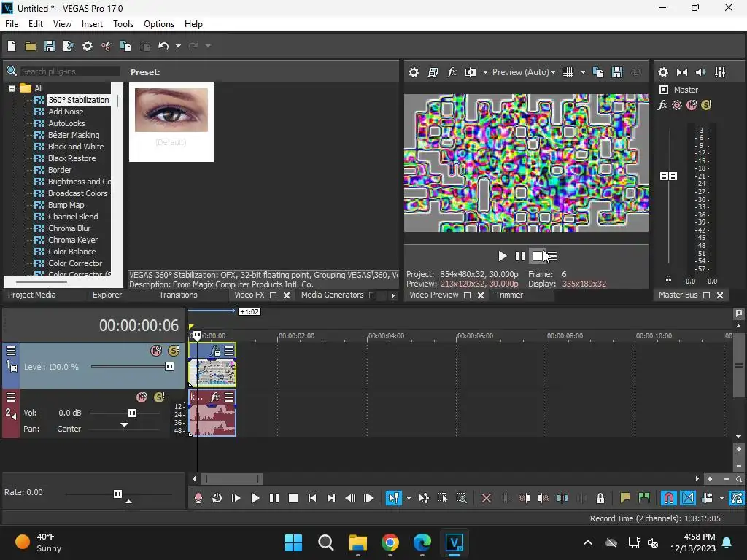The width and height of the screenshot is (747, 560).
Task: Click Downmix Output icon in Master Bus
Action: pyautogui.click(x=682, y=72)
